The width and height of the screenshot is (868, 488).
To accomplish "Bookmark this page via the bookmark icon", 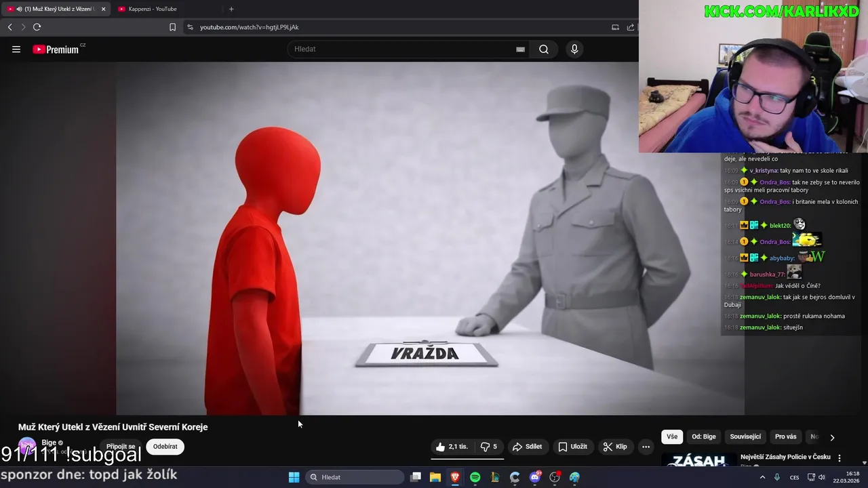I will (x=172, y=27).
